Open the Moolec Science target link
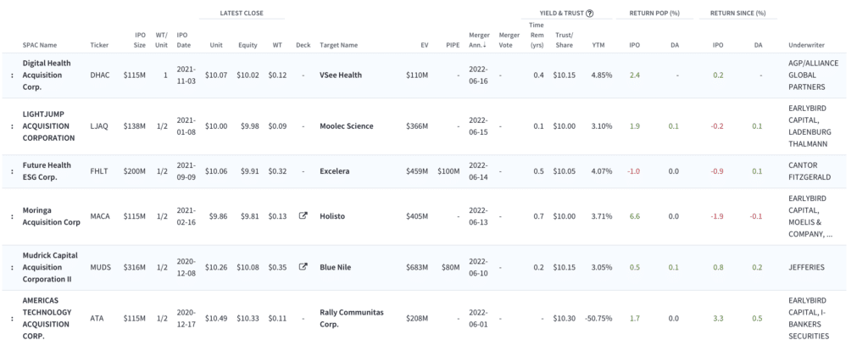The height and width of the screenshot is (340, 868). (x=347, y=126)
